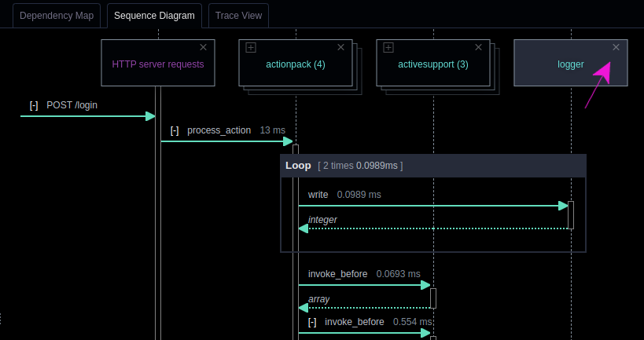The image size is (644, 340).
Task: Collapse the POST /login request
Action: [x=34, y=105]
